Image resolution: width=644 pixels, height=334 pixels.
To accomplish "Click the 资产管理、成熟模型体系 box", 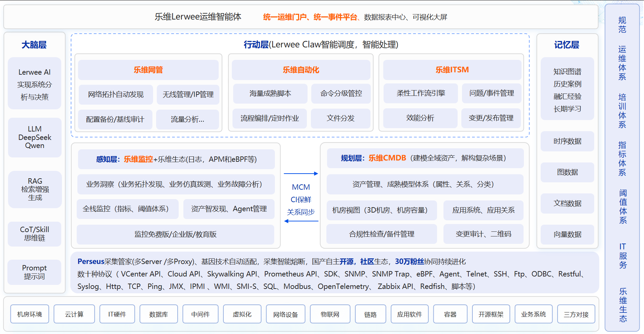I will click(425, 184).
